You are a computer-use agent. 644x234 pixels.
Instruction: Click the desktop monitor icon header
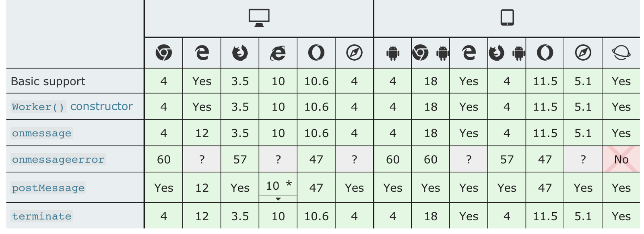pos(259,18)
